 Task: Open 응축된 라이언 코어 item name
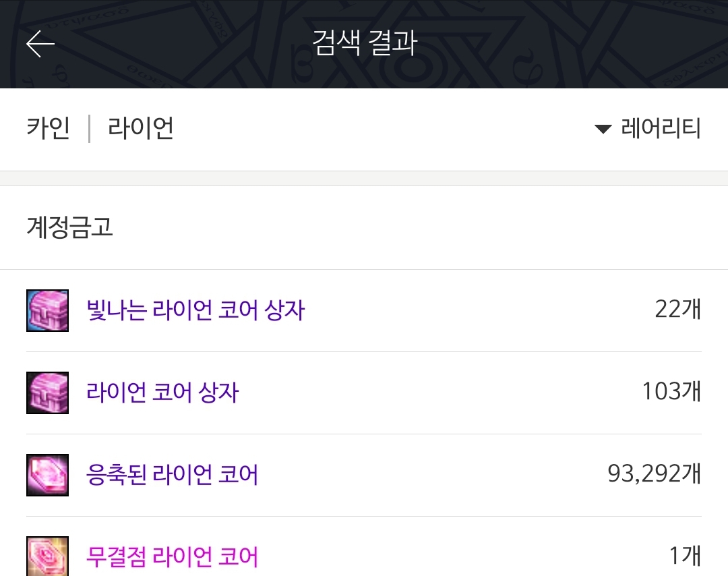click(172, 474)
